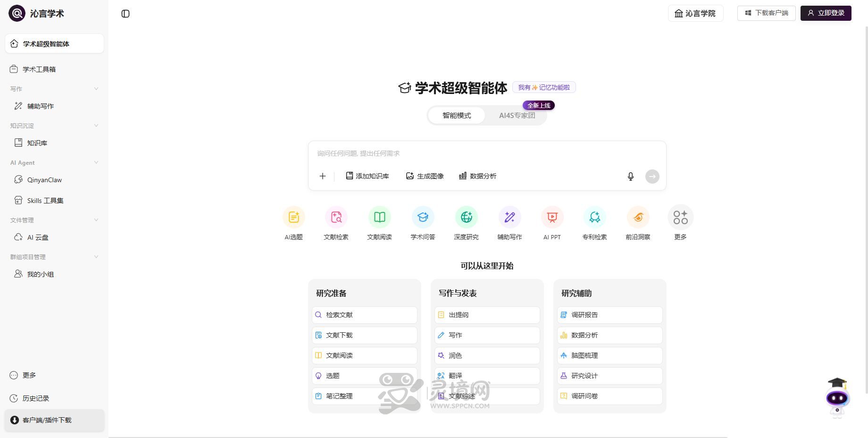The height and width of the screenshot is (438, 868).
Task: Focus the 询问任何问题 input box
Action: pyautogui.click(x=487, y=153)
